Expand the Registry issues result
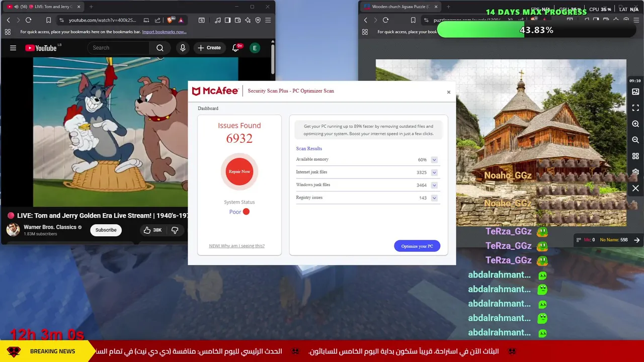The width and height of the screenshot is (644, 362). click(434, 198)
